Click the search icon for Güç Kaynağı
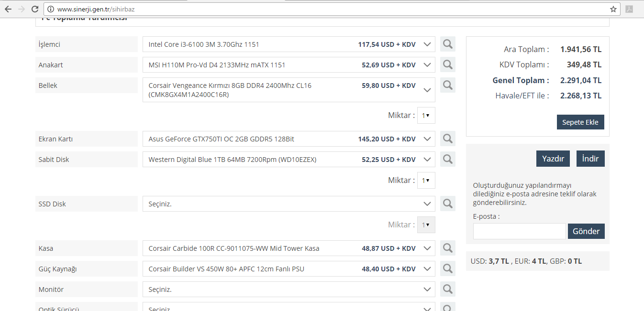The height and width of the screenshot is (311, 644). [x=448, y=268]
